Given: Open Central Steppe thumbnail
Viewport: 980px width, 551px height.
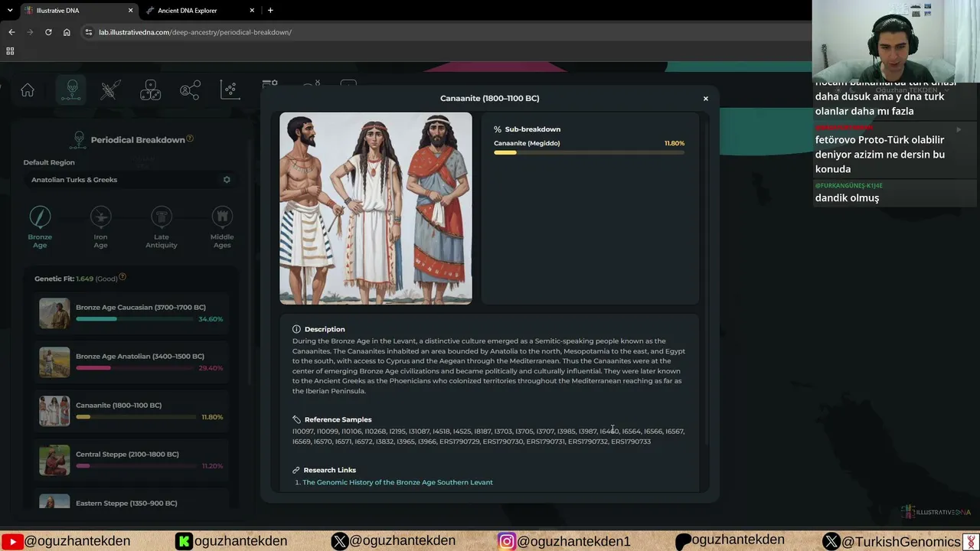Looking at the screenshot, I should (x=54, y=460).
